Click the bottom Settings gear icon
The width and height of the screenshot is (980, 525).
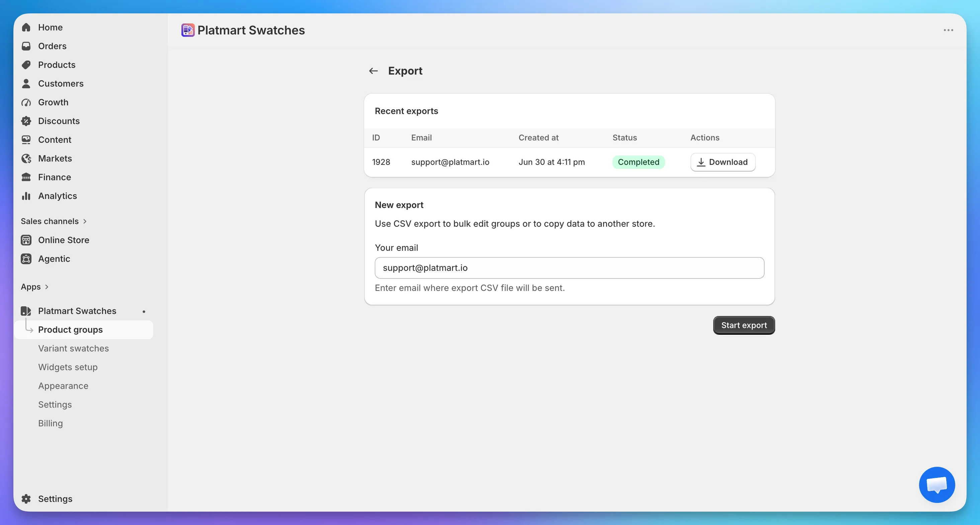[x=26, y=499]
